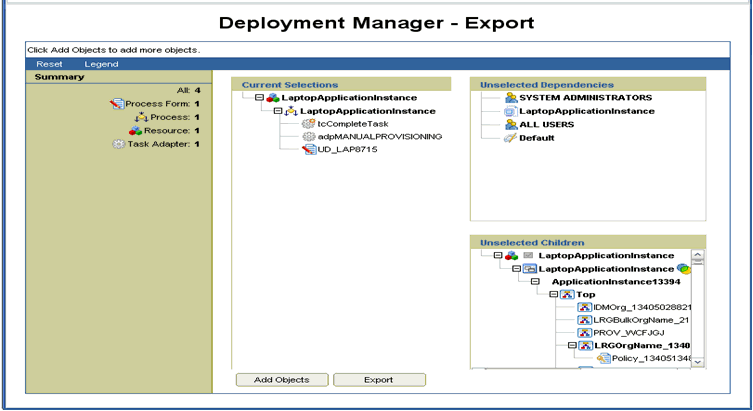Image resolution: width=753 pixels, height=411 pixels.
Task: Select PROV_WCFJGJ tree item
Action: (629, 333)
